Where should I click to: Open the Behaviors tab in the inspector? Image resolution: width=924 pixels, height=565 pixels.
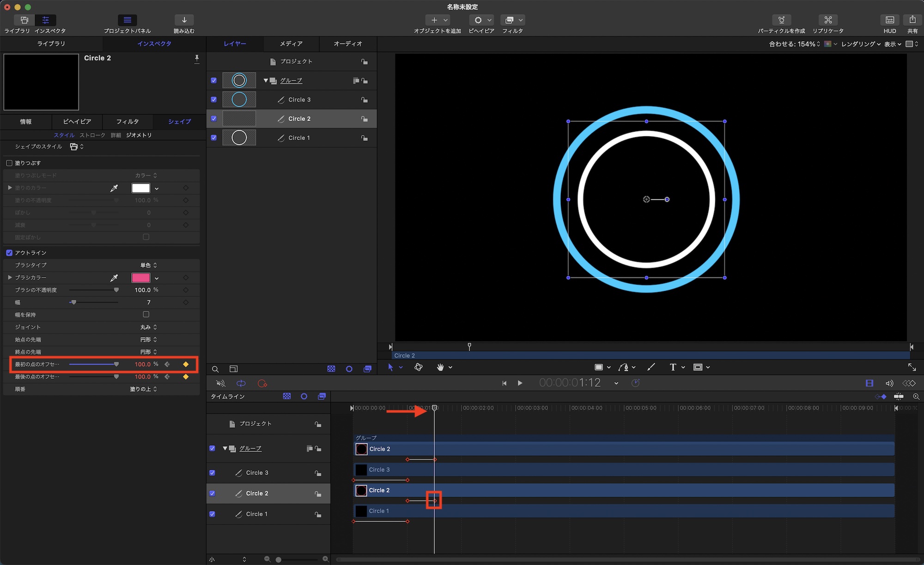(77, 122)
